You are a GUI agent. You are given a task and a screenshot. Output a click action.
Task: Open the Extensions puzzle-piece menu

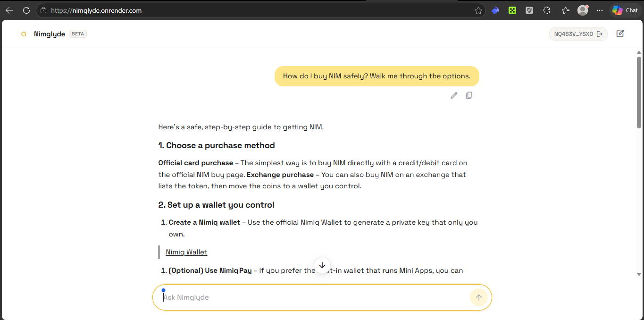tap(546, 10)
